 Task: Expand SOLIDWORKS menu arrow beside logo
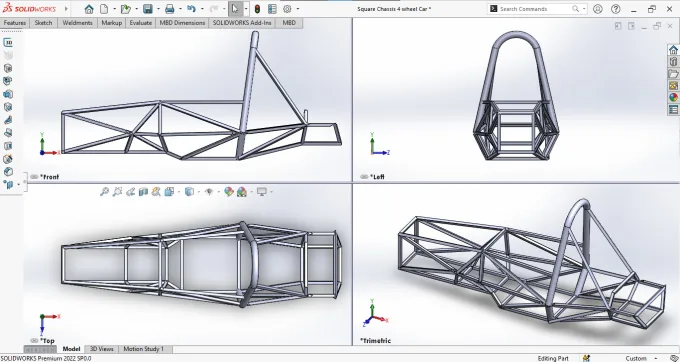click(66, 9)
